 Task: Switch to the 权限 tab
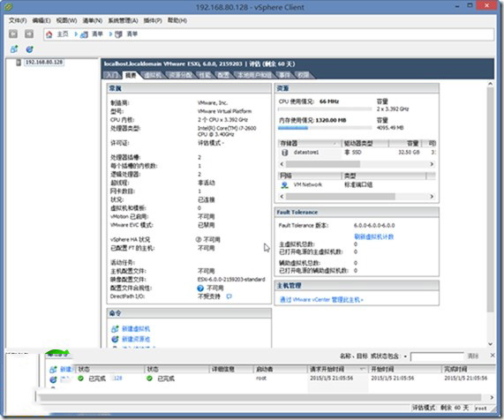coord(303,75)
